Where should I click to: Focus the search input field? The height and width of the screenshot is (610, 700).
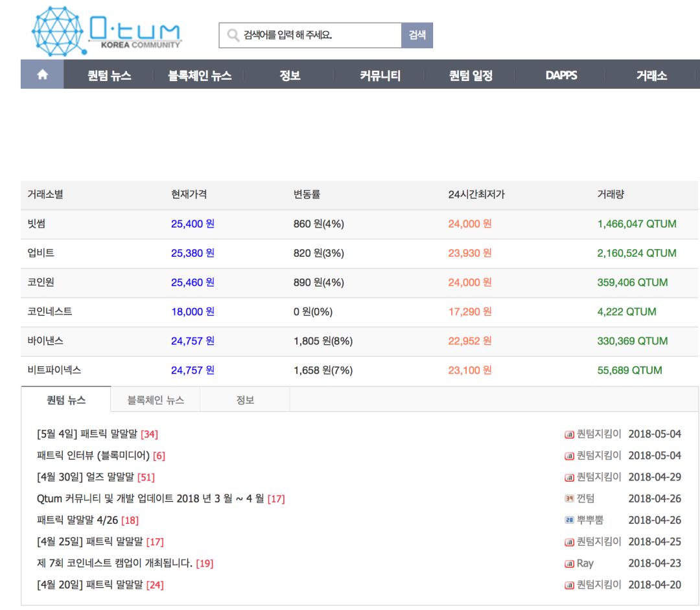[x=320, y=35]
